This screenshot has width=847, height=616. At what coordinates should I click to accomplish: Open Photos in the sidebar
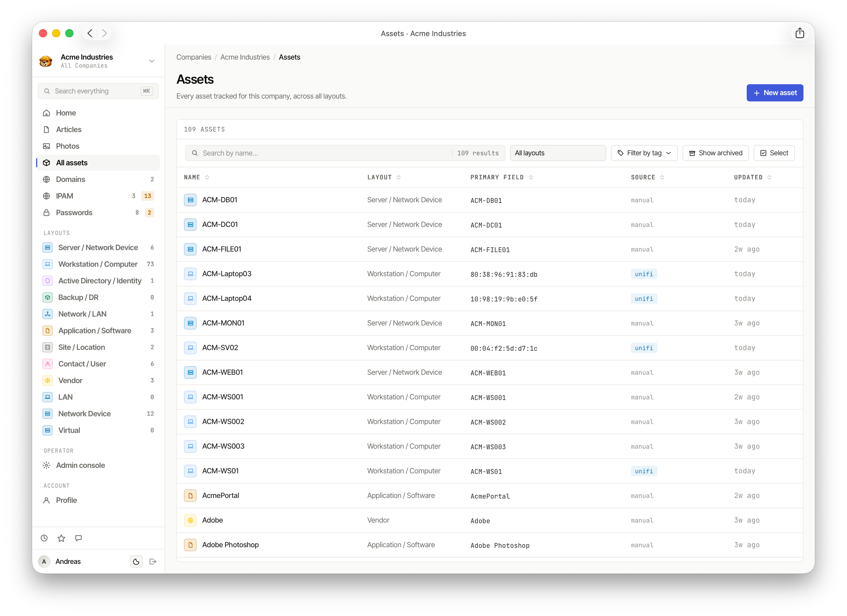[98, 146]
